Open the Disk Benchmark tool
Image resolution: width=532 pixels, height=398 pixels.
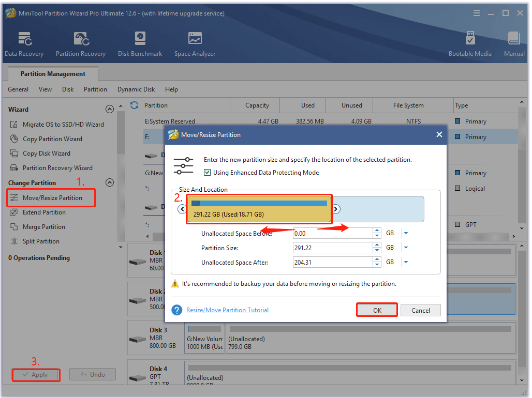(140, 44)
